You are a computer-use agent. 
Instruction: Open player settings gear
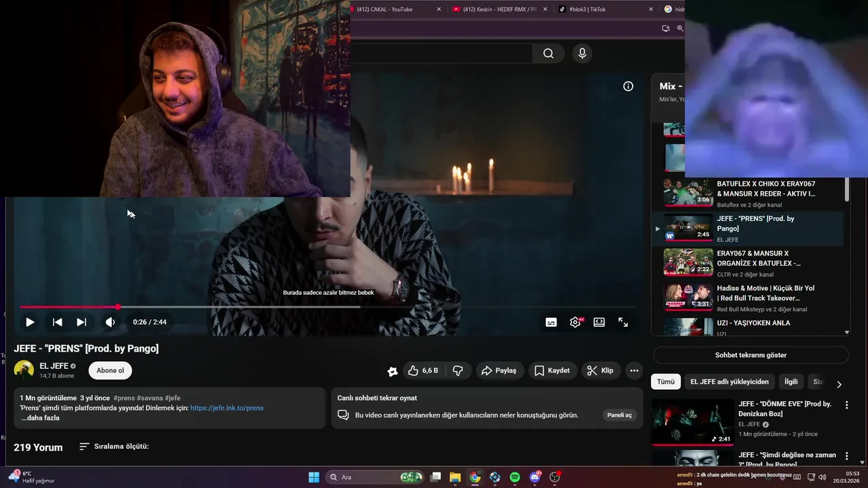click(x=575, y=323)
